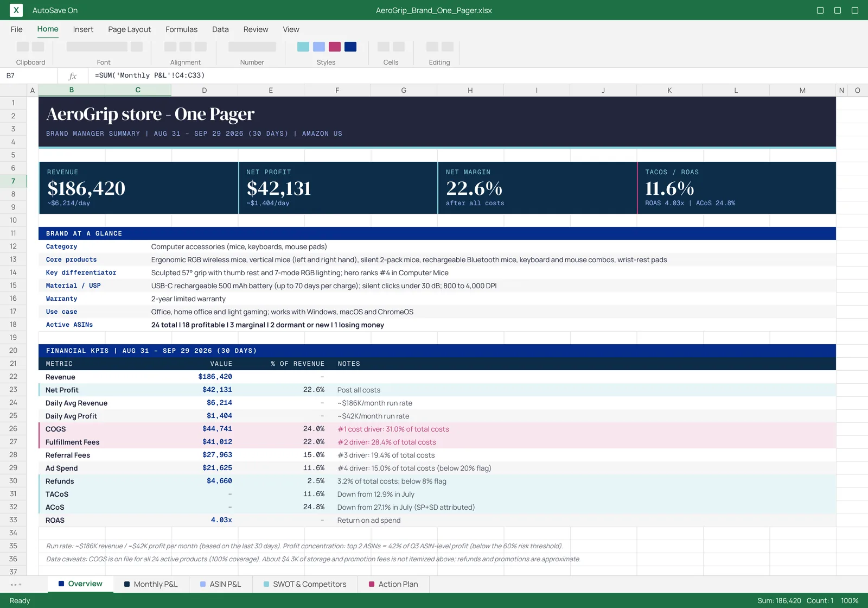Viewport: 868px width, 608px height.
Task: Switch to the Monthly P&L sheet
Action: (x=151, y=584)
